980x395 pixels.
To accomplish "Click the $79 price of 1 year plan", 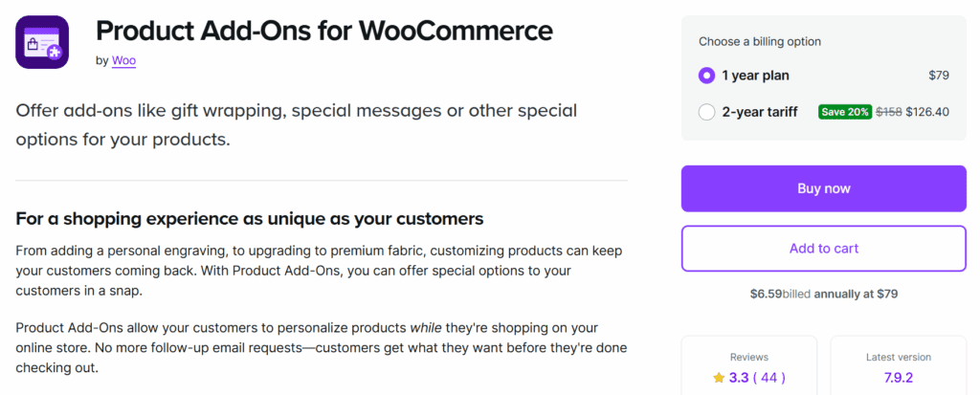I will (x=938, y=75).
